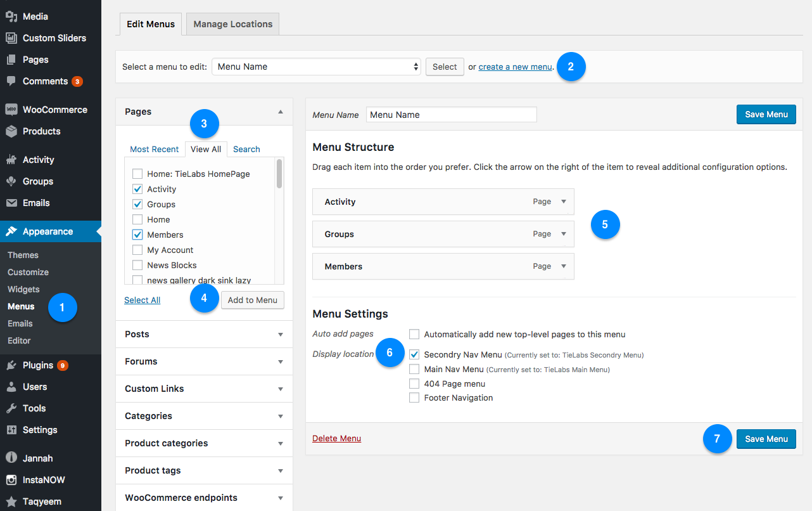Click the Comments speech bubble icon

point(11,81)
